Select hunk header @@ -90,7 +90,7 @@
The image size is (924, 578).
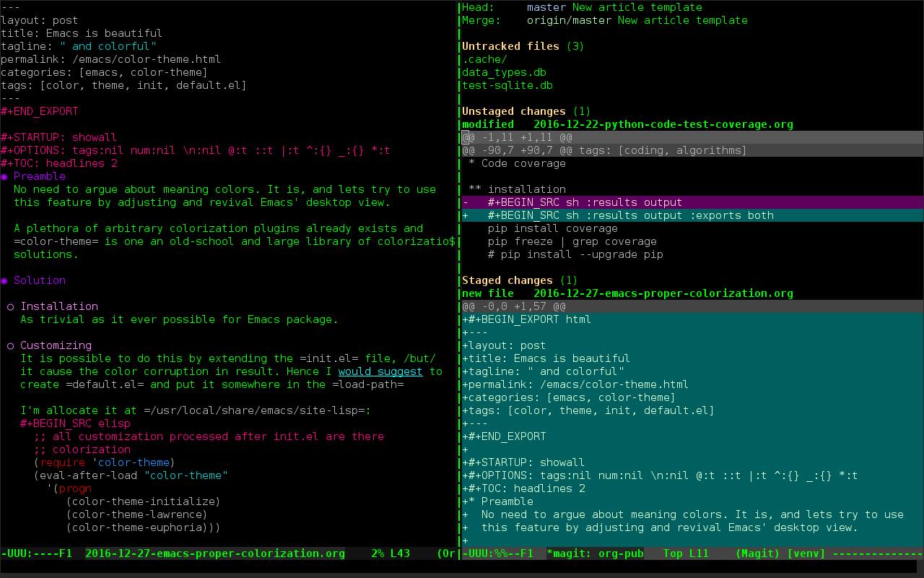tap(692, 150)
